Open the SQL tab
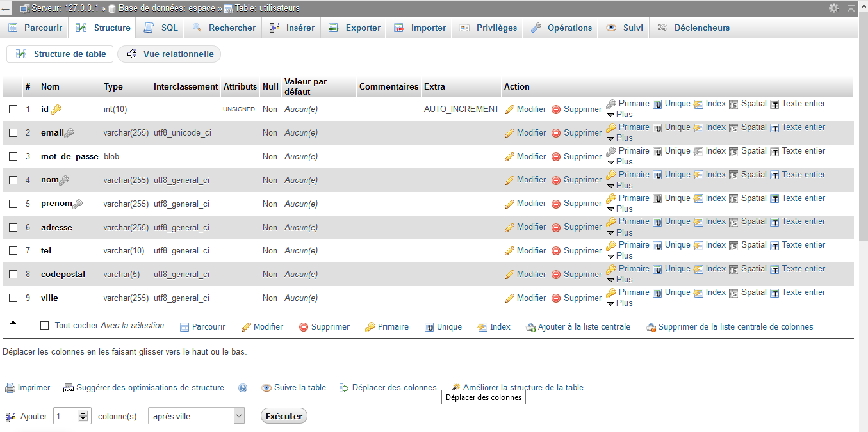This screenshot has width=868, height=432. pyautogui.click(x=161, y=28)
